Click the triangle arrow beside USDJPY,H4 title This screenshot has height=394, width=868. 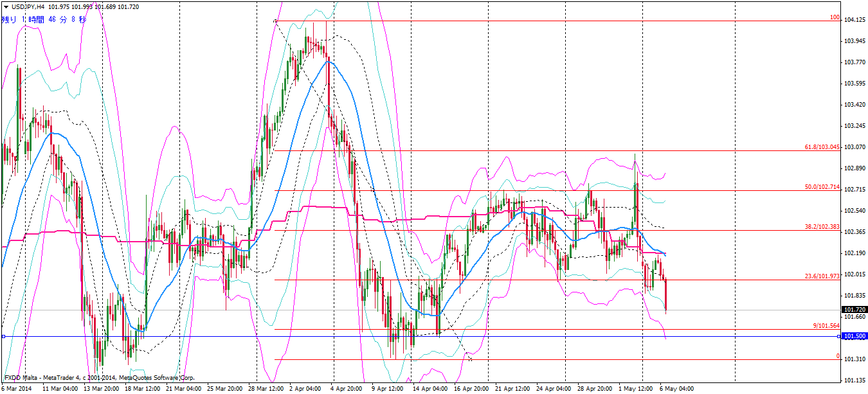pyautogui.click(x=6, y=6)
